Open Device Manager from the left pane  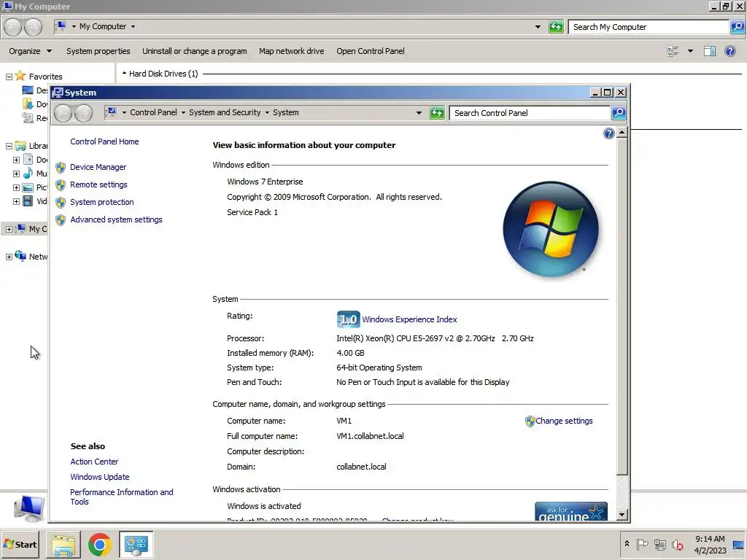[x=98, y=167]
